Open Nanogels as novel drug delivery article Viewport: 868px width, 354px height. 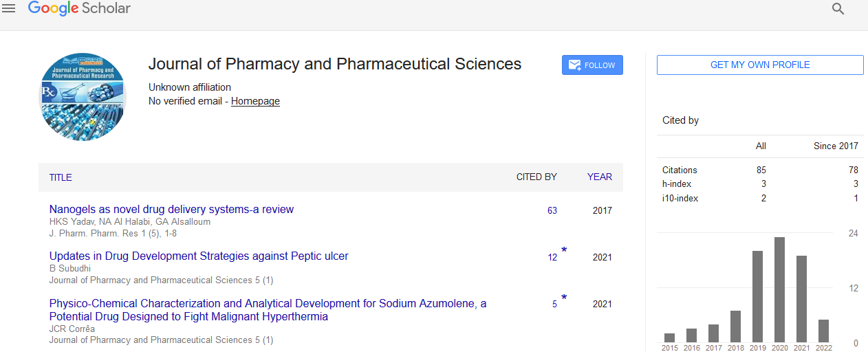click(x=171, y=209)
